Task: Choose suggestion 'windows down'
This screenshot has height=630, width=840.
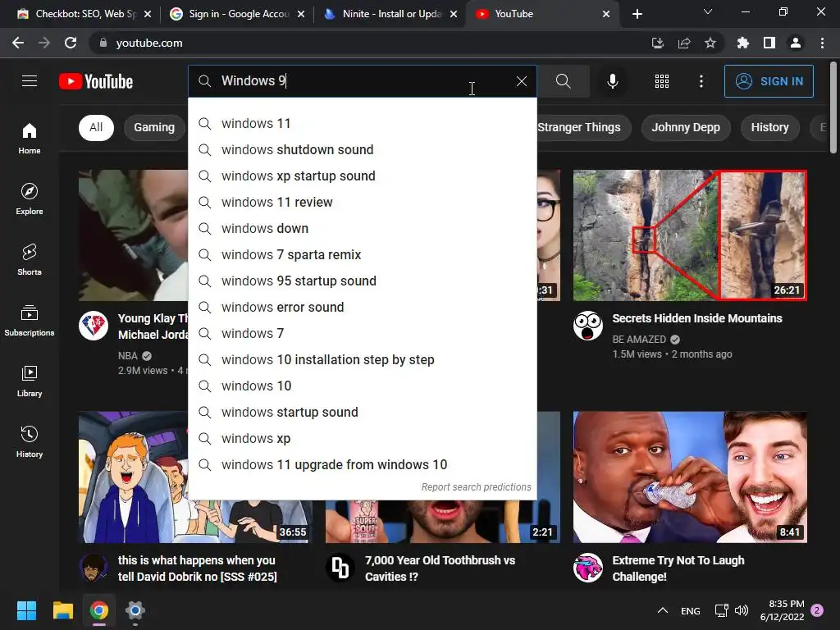Action: pyautogui.click(x=362, y=228)
